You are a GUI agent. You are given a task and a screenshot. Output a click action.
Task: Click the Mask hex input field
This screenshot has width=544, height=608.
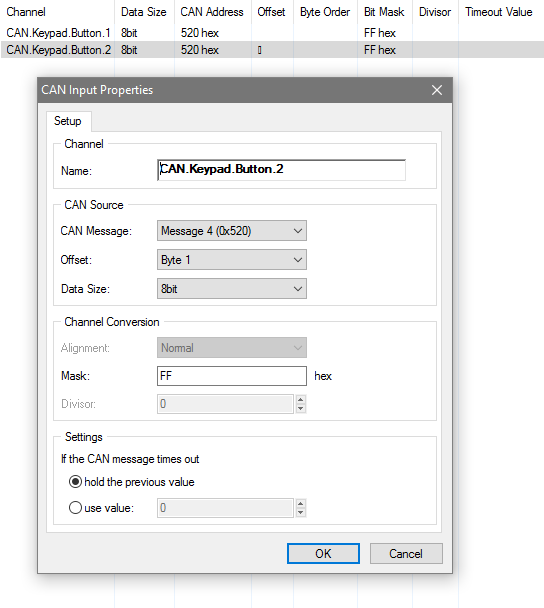[x=232, y=376]
